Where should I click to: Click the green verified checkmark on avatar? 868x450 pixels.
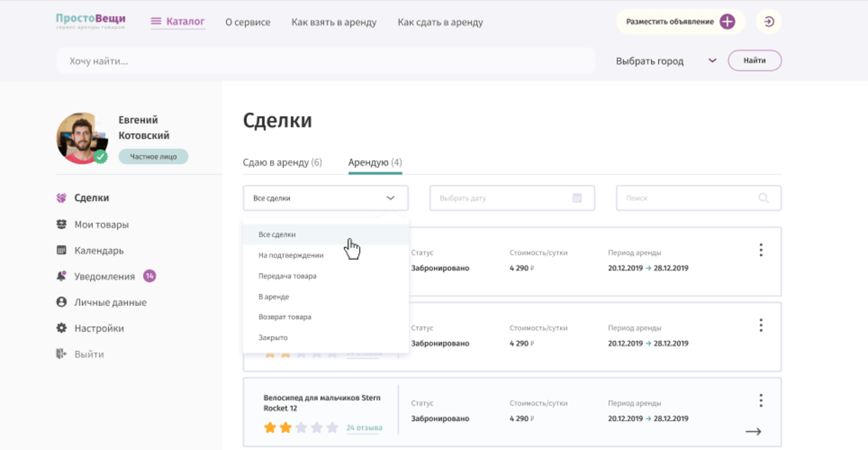click(x=100, y=156)
